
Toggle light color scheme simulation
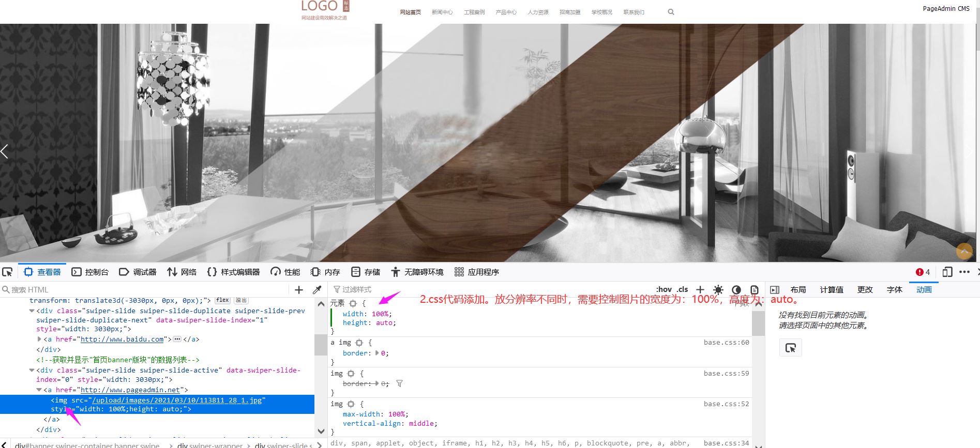pos(718,290)
